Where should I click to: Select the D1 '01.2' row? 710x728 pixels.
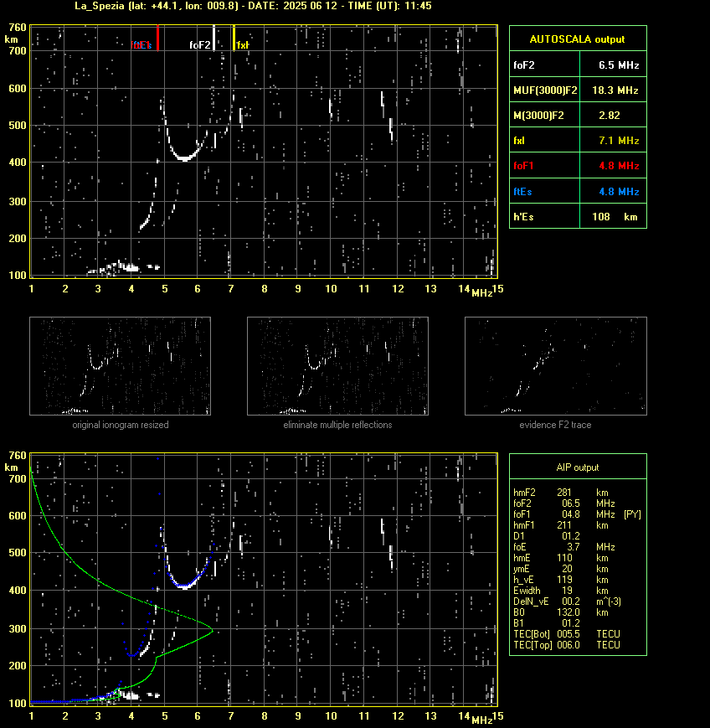coord(547,536)
